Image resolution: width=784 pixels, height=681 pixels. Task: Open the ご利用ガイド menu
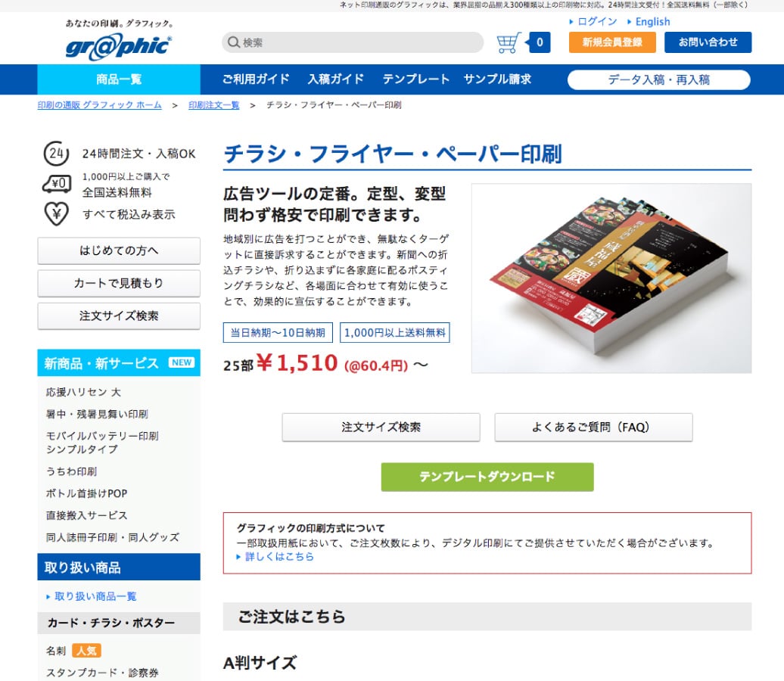256,79
